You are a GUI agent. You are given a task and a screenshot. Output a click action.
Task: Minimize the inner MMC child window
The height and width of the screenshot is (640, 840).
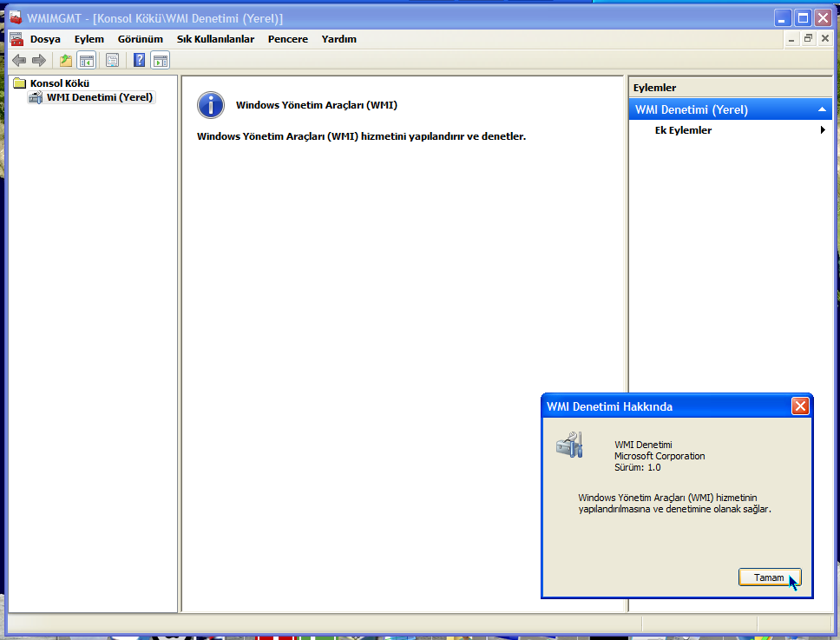(x=791, y=39)
